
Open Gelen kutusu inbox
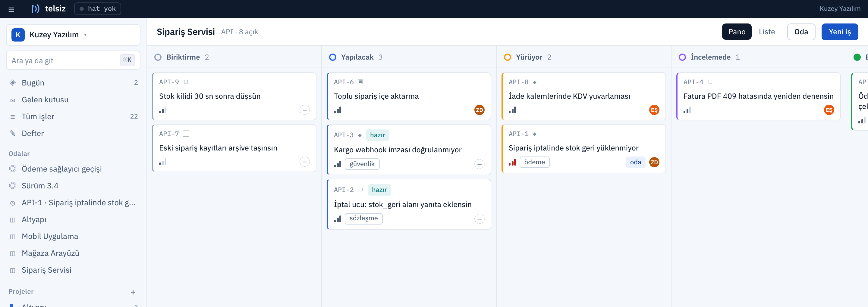coord(74,100)
